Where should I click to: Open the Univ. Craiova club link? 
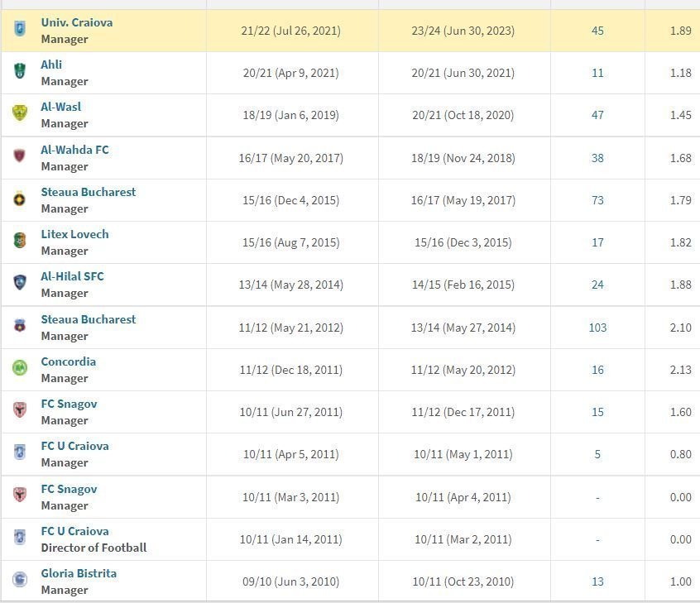click(x=77, y=22)
